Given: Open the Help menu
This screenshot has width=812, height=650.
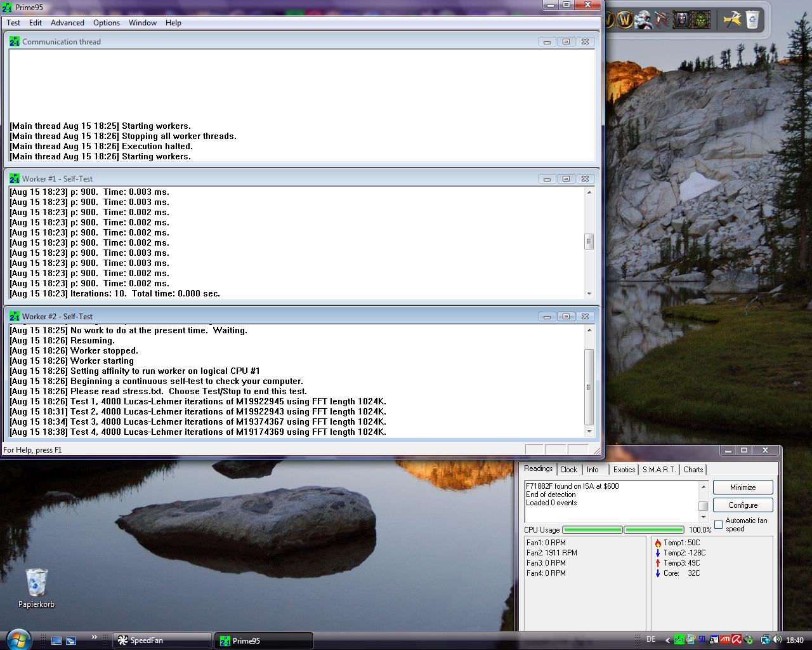Looking at the screenshot, I should [173, 22].
